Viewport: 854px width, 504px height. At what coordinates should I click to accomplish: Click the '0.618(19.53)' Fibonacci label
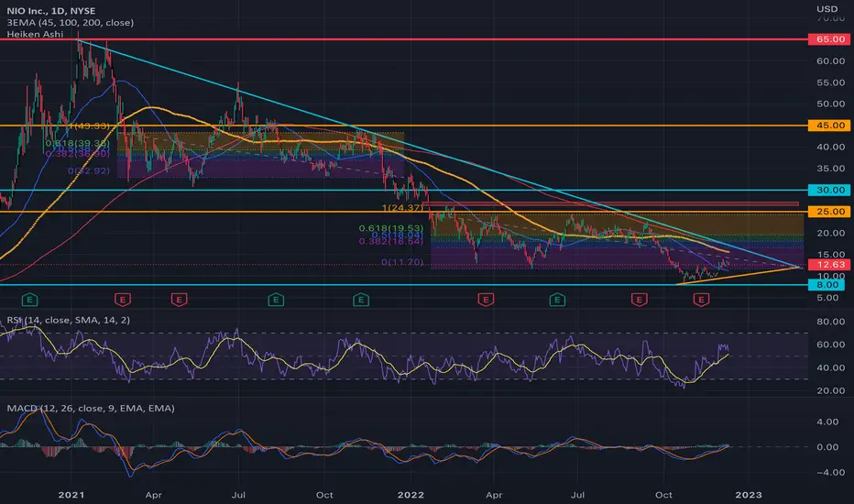(x=391, y=228)
